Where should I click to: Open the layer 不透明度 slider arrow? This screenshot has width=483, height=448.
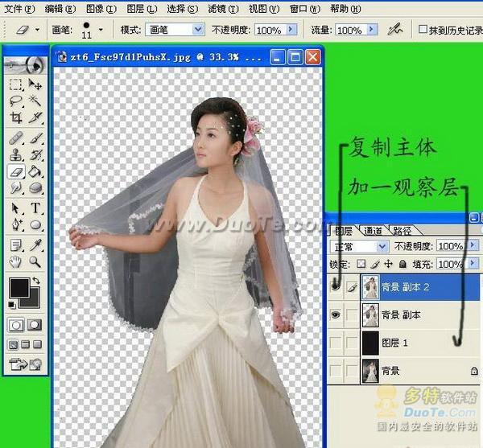[473, 246]
